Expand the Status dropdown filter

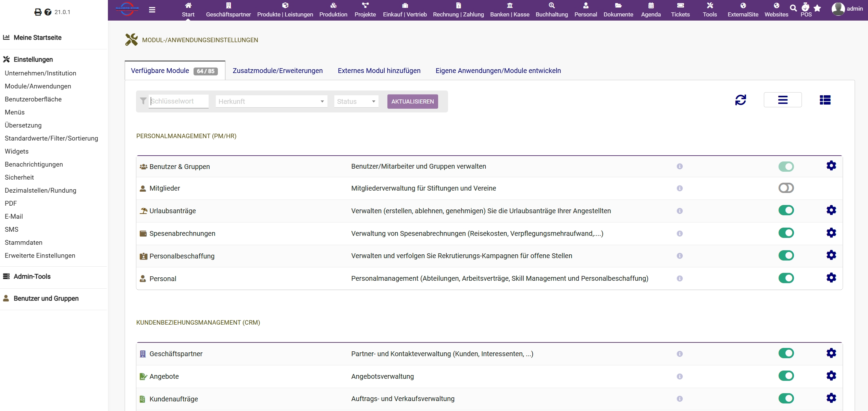356,101
